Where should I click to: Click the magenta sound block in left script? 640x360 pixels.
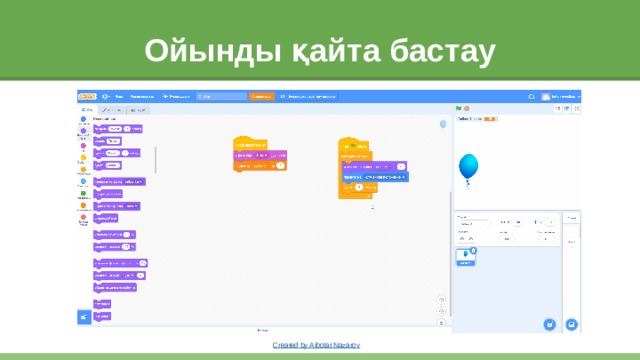260,156
